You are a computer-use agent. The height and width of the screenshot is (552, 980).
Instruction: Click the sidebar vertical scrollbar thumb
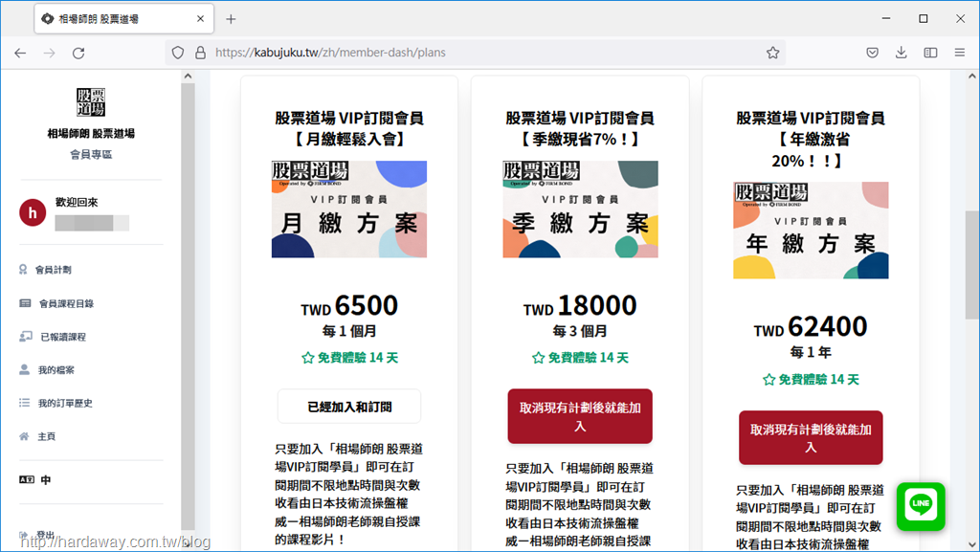pos(189,306)
